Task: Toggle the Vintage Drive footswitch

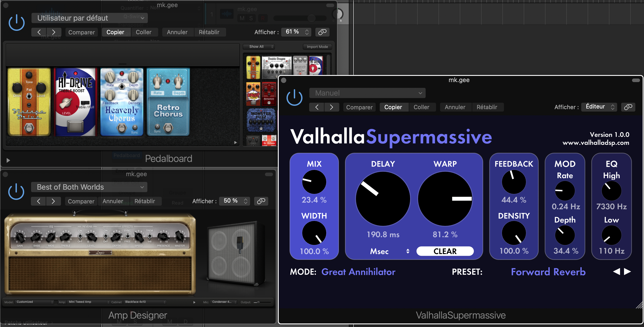Action: point(29,128)
